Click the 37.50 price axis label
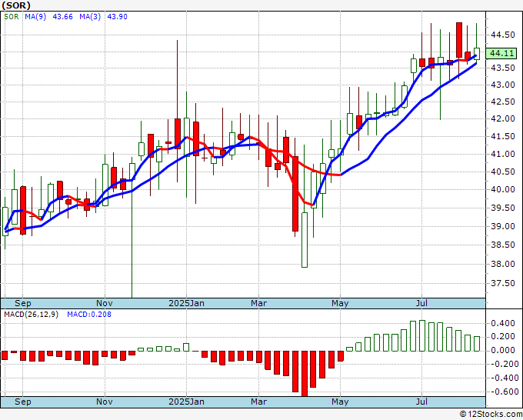Viewport: 523px width, 420px height. (503, 283)
